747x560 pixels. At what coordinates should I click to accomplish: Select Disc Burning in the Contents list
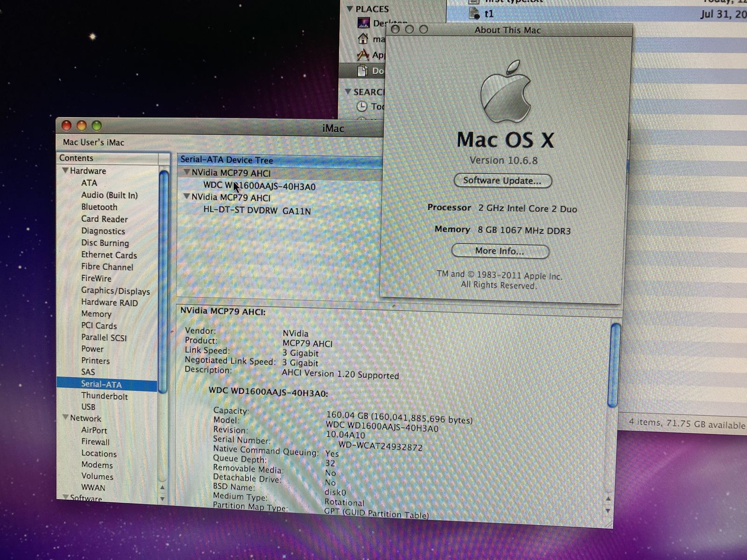105,243
